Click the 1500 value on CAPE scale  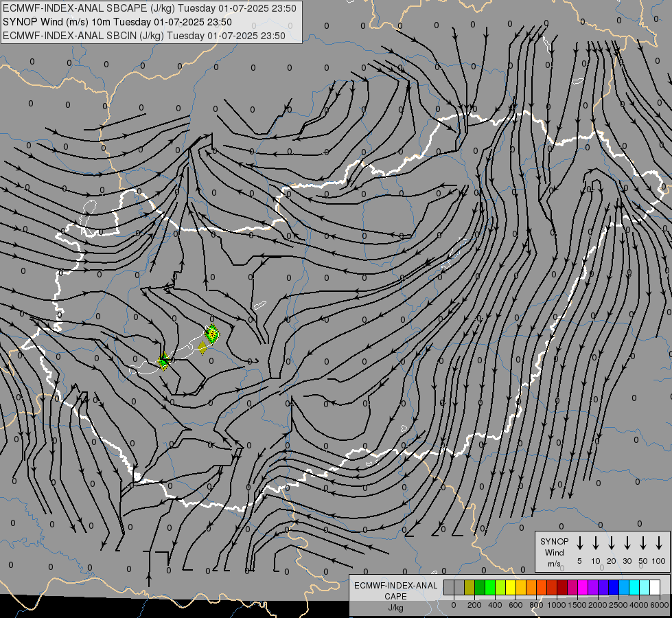tap(577, 605)
